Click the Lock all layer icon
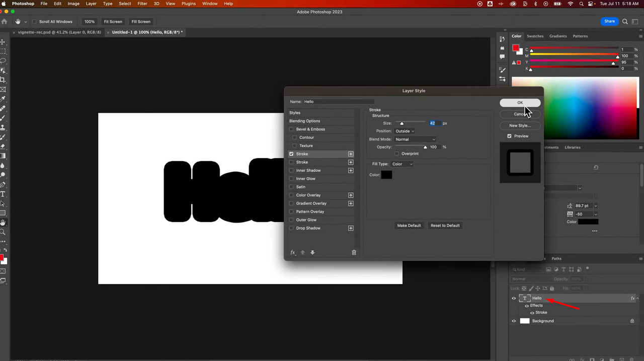This screenshot has width=644, height=361. point(552,288)
